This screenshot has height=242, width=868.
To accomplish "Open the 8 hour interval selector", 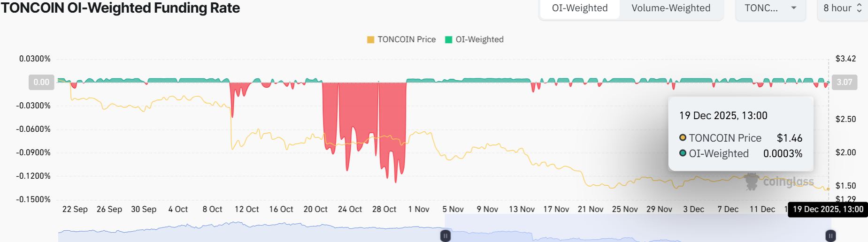I will click(x=837, y=8).
